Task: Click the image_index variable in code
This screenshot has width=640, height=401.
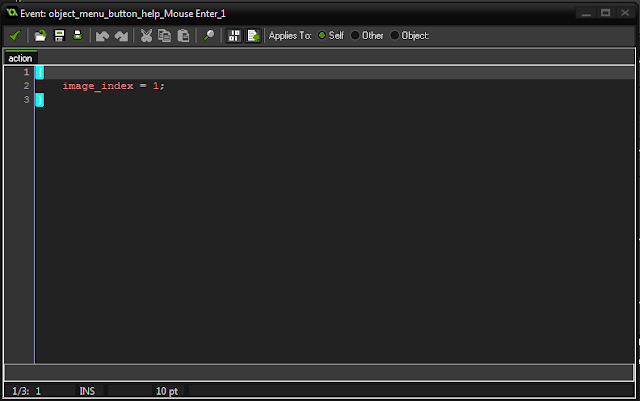Action: point(98,86)
